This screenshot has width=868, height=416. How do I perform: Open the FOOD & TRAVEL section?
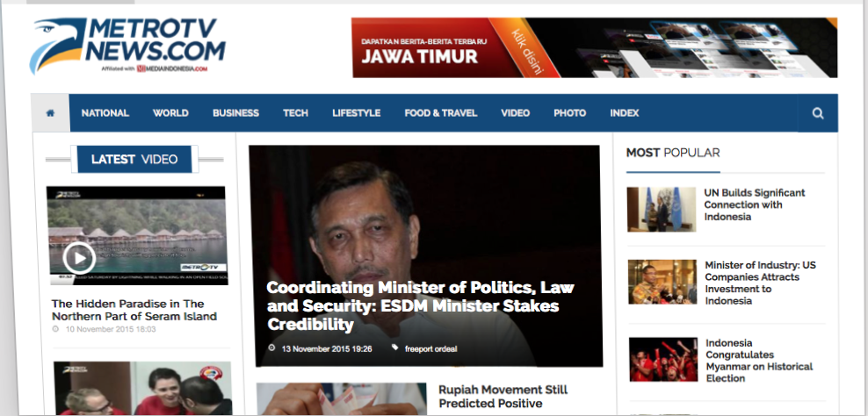coord(441,113)
